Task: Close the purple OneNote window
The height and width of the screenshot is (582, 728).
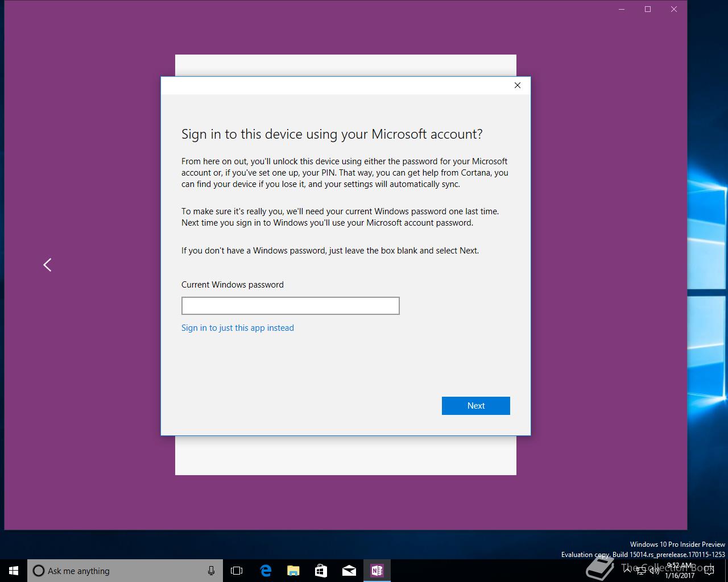Action: [x=674, y=9]
